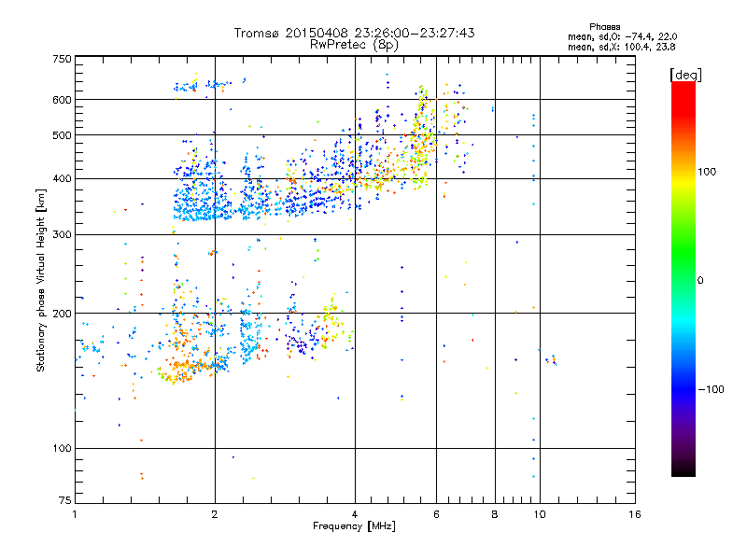Click the y-axis '75' tick label
Screen dimensions: 747x560
[x=65, y=500]
